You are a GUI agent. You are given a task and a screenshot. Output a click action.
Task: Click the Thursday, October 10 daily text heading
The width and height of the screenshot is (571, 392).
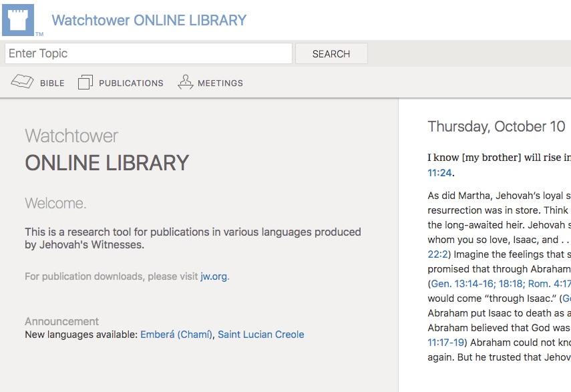(x=496, y=127)
